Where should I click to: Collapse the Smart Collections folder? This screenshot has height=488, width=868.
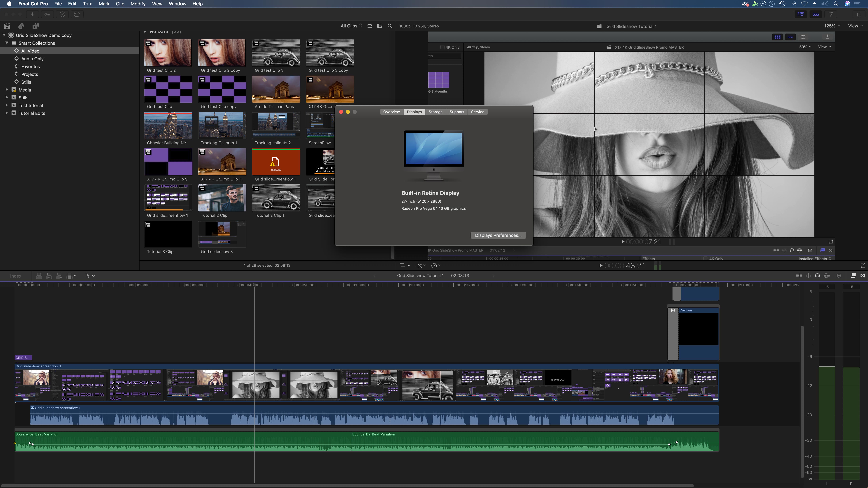[7, 43]
